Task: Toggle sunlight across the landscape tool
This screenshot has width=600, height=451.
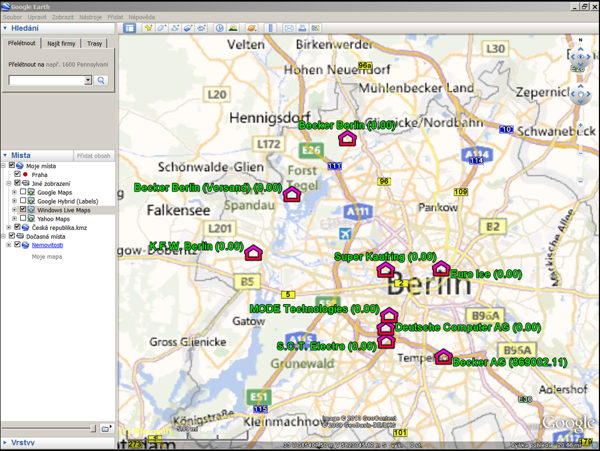Action: pyautogui.click(x=232, y=28)
